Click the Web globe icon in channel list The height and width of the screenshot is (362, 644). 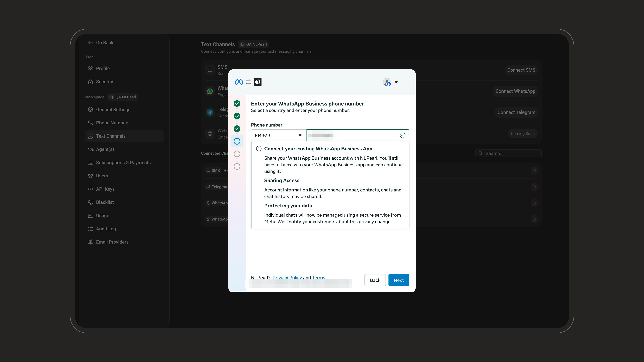pyautogui.click(x=210, y=134)
